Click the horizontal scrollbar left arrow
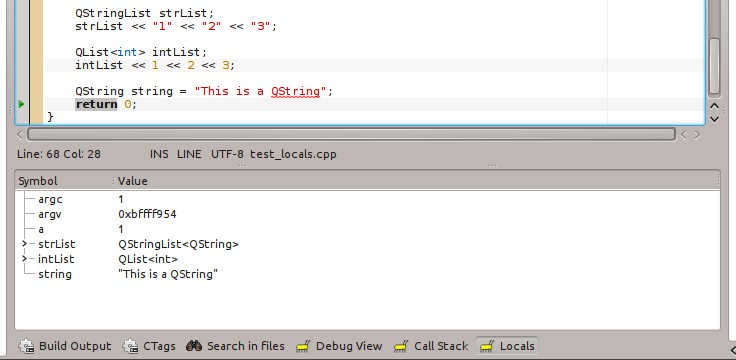This screenshot has width=736, height=360. [x=20, y=135]
